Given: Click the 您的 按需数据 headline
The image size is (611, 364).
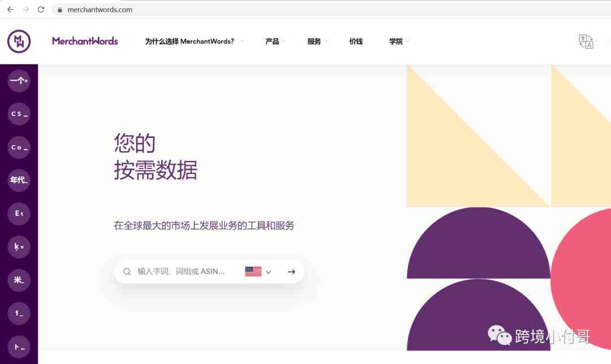Looking at the screenshot, I should (156, 157).
